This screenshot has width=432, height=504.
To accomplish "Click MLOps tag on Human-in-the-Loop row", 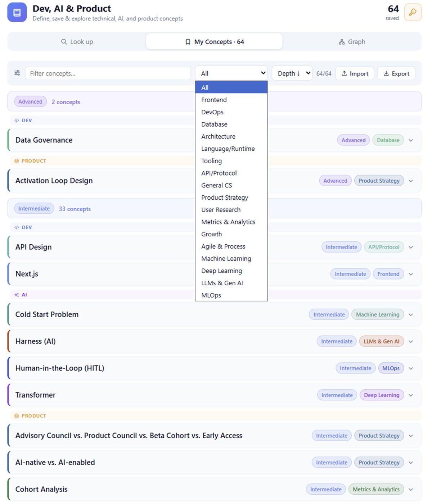I will 391,368.
